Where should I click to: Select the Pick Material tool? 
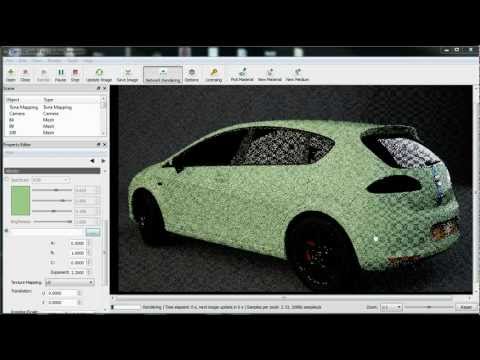click(x=242, y=75)
